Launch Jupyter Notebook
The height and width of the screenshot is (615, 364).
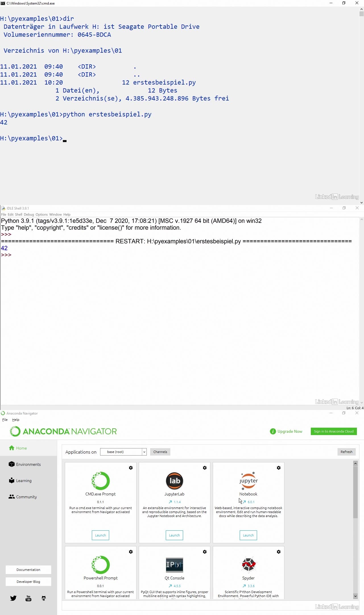pyautogui.click(x=248, y=535)
